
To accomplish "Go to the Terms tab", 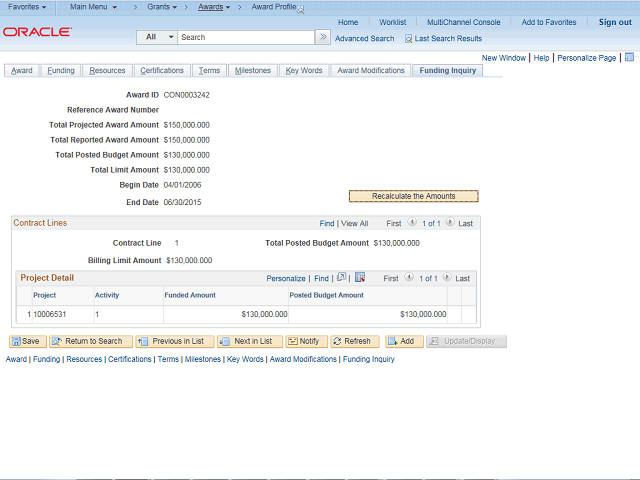I will point(209,70).
